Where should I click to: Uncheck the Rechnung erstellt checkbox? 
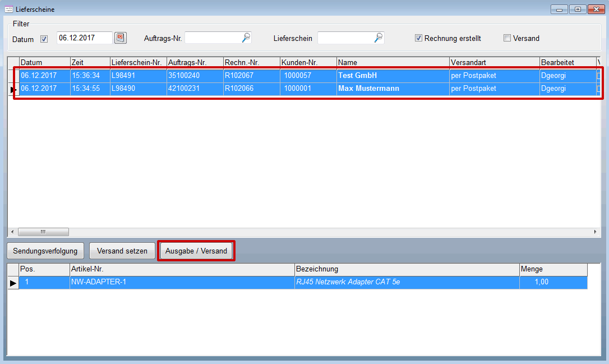click(x=418, y=38)
